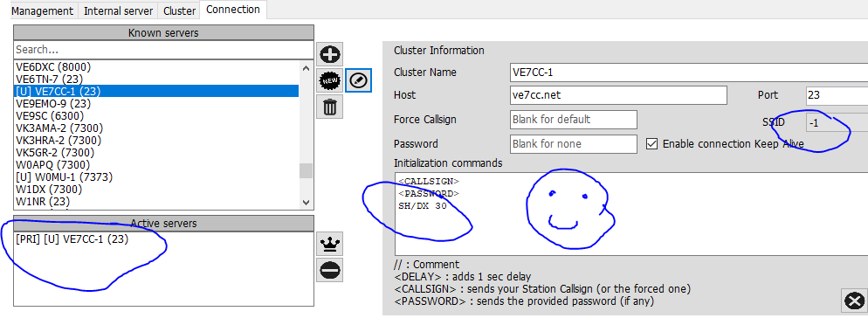Select the Connection tab

[x=233, y=10]
